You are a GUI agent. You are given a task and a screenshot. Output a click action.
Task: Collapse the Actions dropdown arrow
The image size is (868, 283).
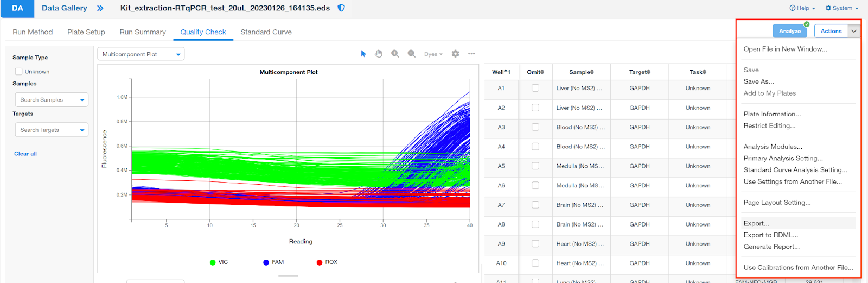[854, 31]
